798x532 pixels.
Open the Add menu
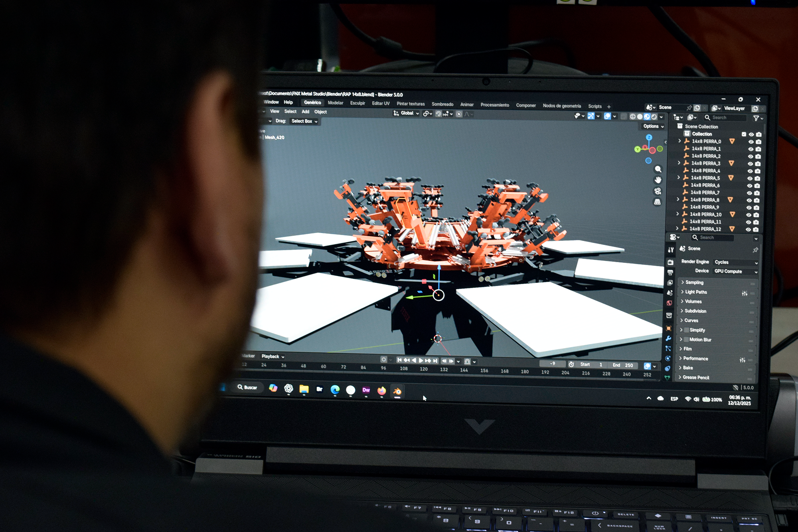(305, 112)
